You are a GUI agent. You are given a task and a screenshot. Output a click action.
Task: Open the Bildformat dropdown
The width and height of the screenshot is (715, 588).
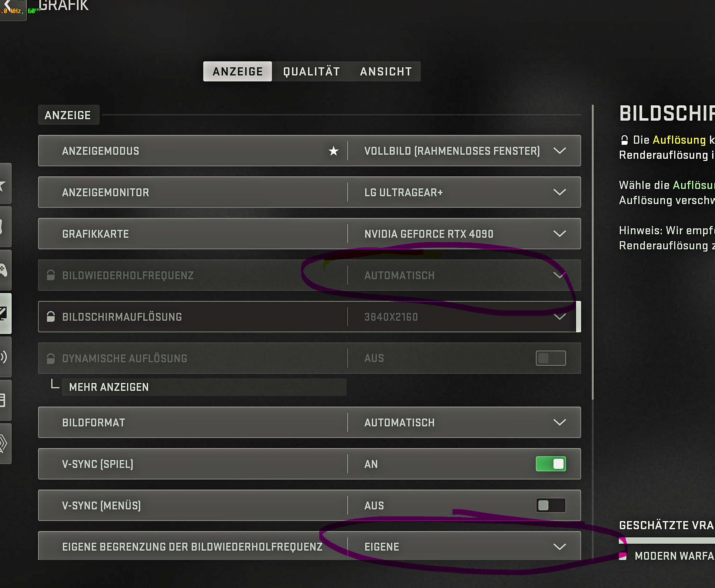pyautogui.click(x=559, y=423)
